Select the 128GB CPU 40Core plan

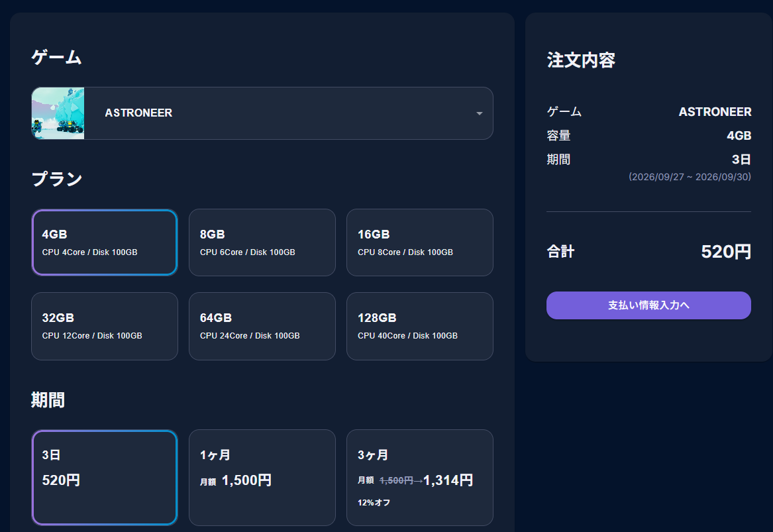coord(420,327)
